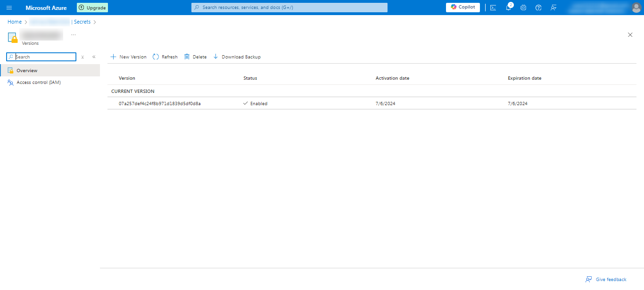Open portal settings gear
The image size is (644, 290).
[x=523, y=8]
